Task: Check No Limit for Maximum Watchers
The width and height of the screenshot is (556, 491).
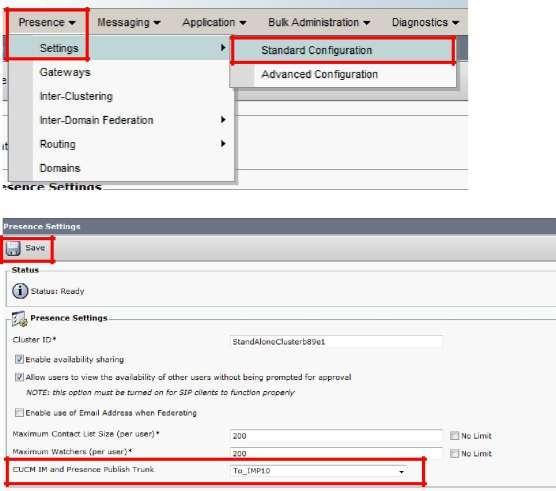Action: [x=454, y=453]
